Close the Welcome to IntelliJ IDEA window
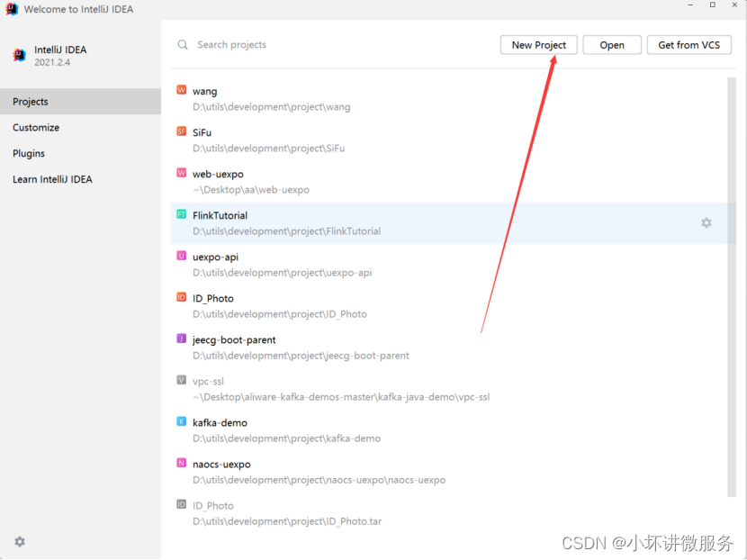747x560 pixels. (734, 5)
